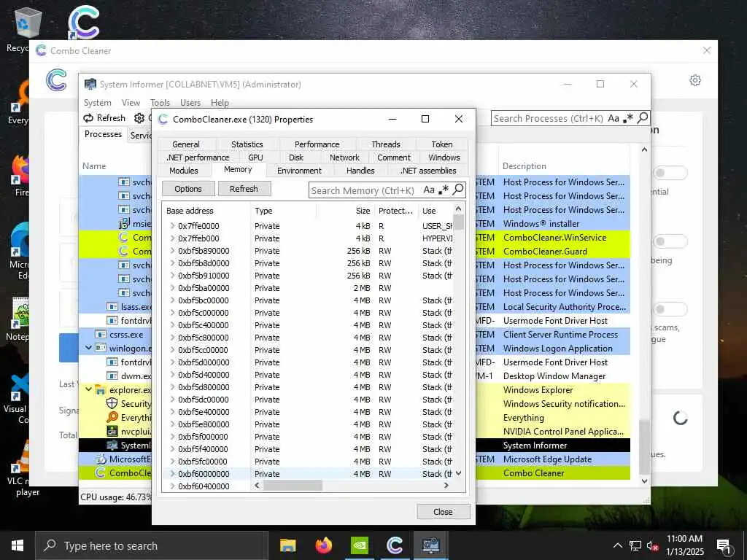
Task: Open the Environment tab
Action: [299, 171]
